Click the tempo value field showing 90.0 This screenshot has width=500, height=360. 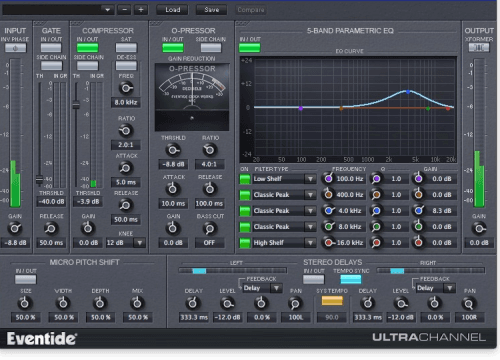[x=332, y=317]
